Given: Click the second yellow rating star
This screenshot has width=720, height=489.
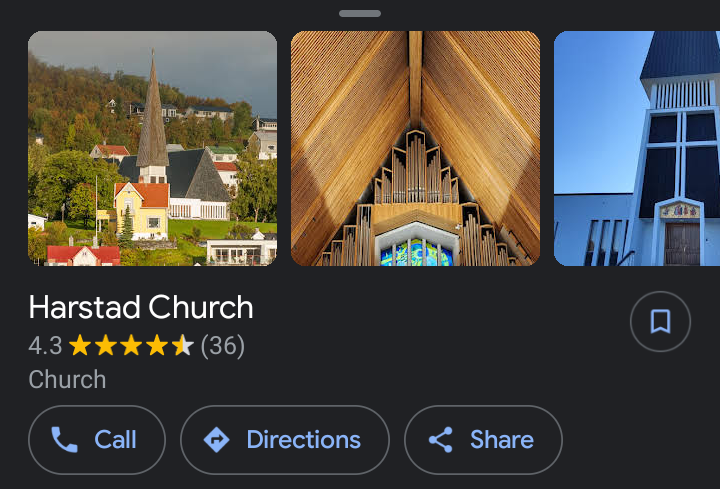Looking at the screenshot, I should [106, 346].
